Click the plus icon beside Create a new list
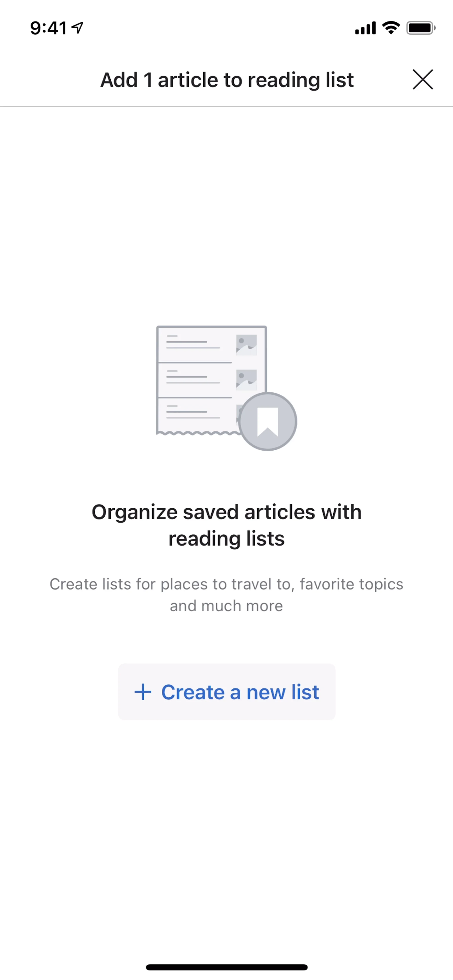This screenshot has height=980, width=453. point(143,692)
